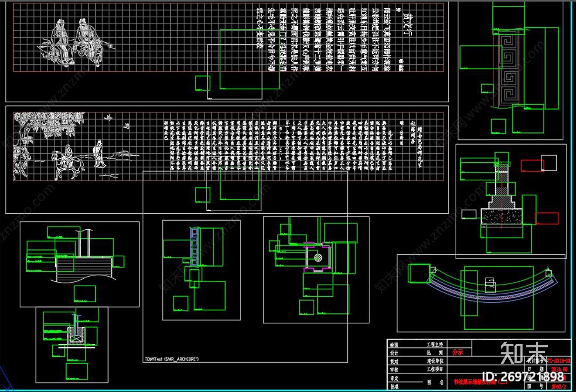Viewport: 576px width, 392px height.
Task: Select the speckled concrete base of pedestal section
Action: (502, 216)
